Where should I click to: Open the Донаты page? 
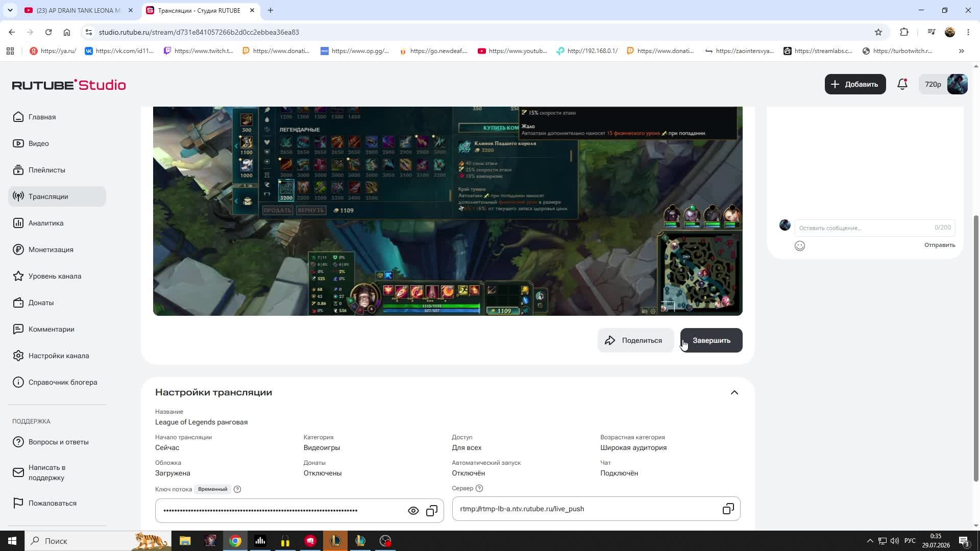click(x=57, y=303)
